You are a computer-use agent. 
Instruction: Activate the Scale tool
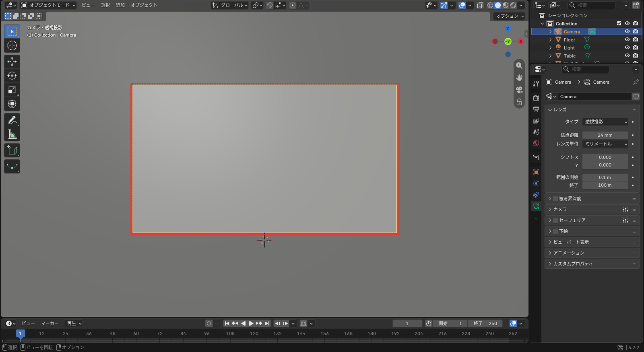point(12,90)
